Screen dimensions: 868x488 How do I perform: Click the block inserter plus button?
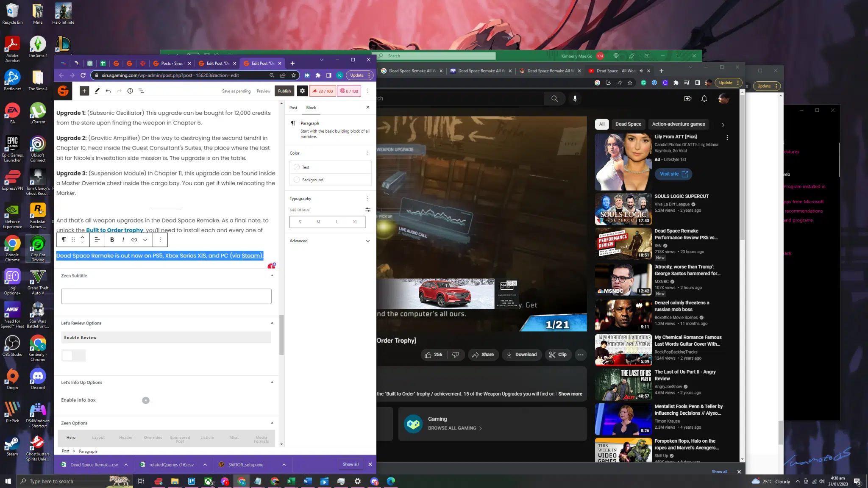click(84, 91)
